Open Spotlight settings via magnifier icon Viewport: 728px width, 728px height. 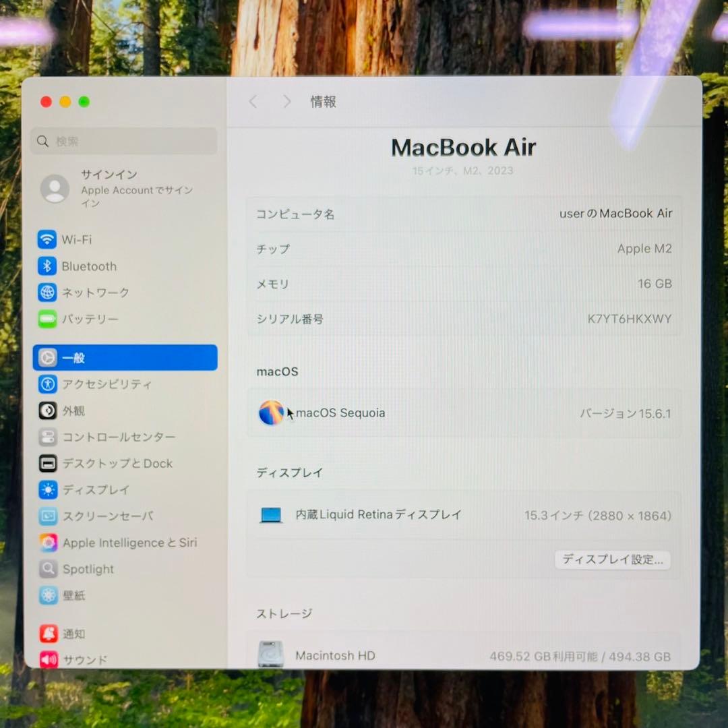pyautogui.click(x=47, y=569)
